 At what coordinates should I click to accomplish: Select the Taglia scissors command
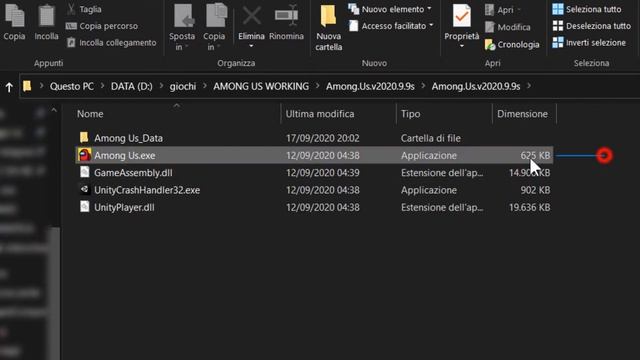coord(84,9)
